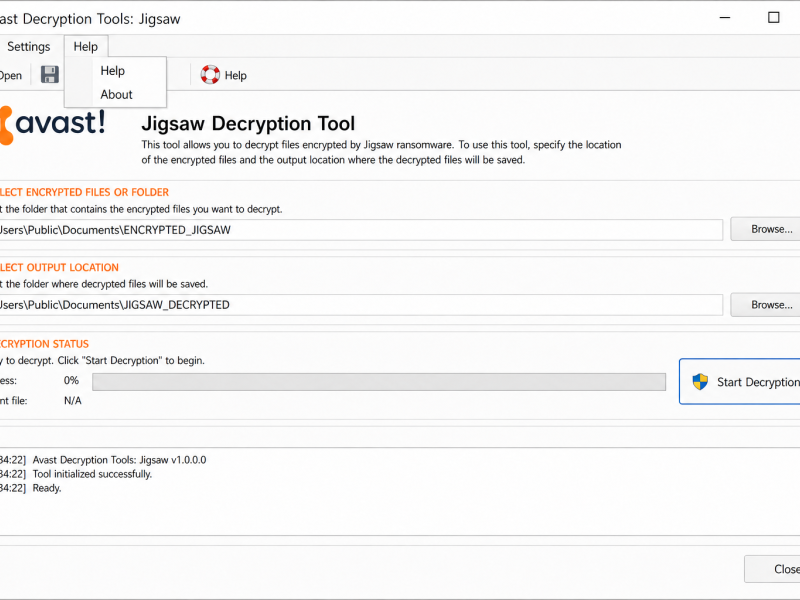Click the decryption progress bar
Viewport: 800px width, 600px height.
(x=379, y=382)
